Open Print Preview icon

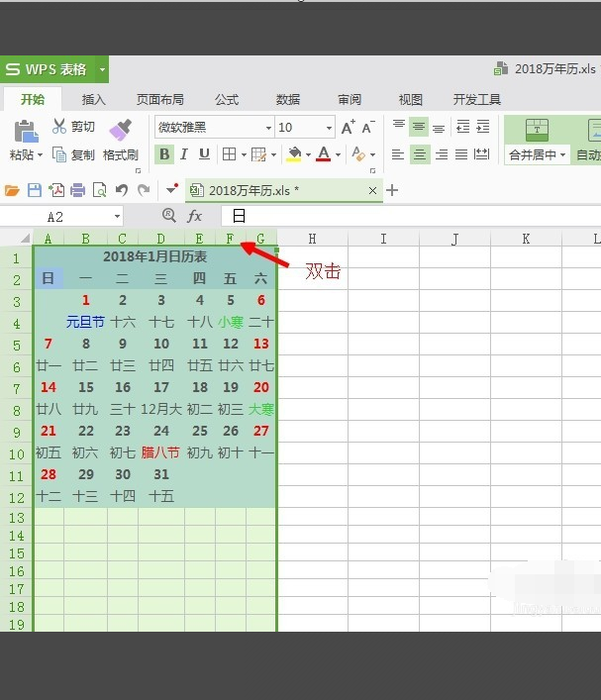click(99, 190)
